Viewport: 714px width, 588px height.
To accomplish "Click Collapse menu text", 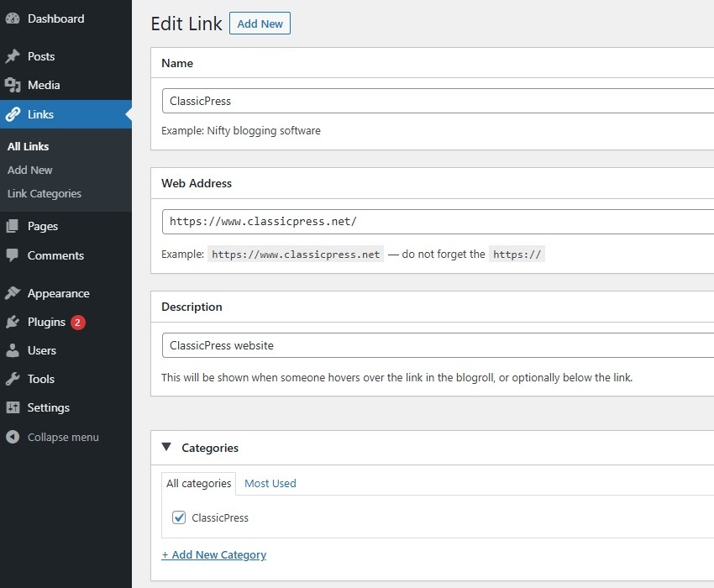I will pos(63,437).
